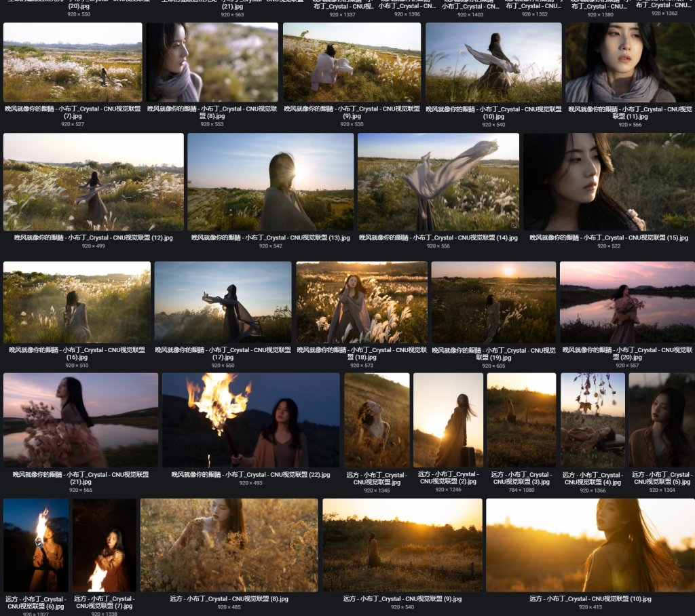The height and width of the screenshot is (616, 695).
Task: Open the 远方 (2).jpg suitcase silhouette thumbnail
Action: [448, 420]
